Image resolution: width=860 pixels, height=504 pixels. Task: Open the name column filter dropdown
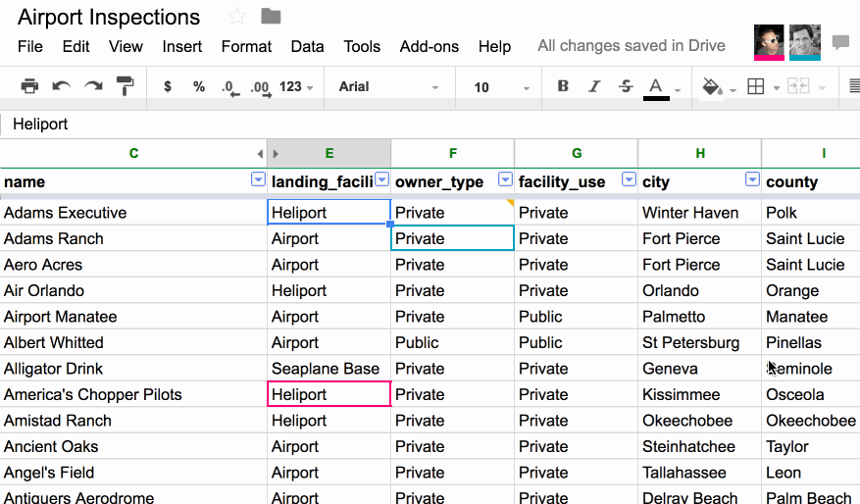click(258, 179)
